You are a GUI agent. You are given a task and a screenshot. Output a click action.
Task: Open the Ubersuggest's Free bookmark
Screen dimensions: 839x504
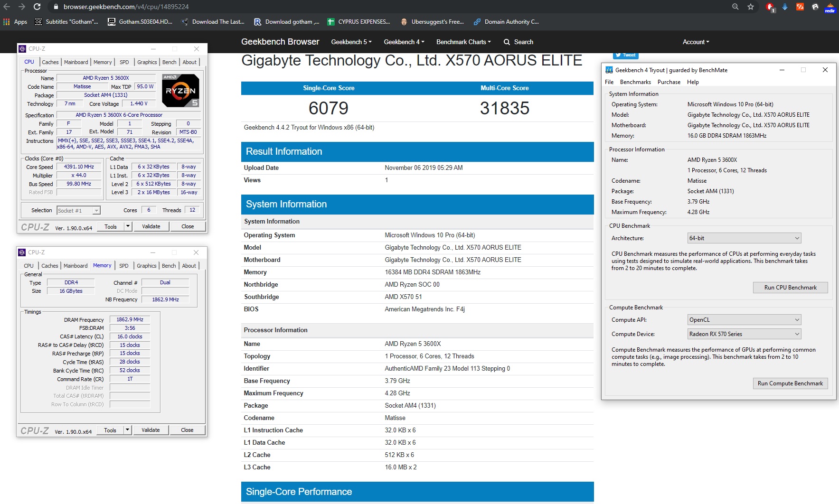coord(432,22)
